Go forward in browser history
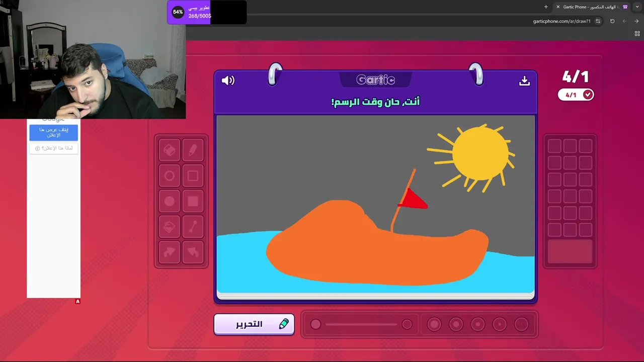The image size is (644, 362). [x=636, y=21]
